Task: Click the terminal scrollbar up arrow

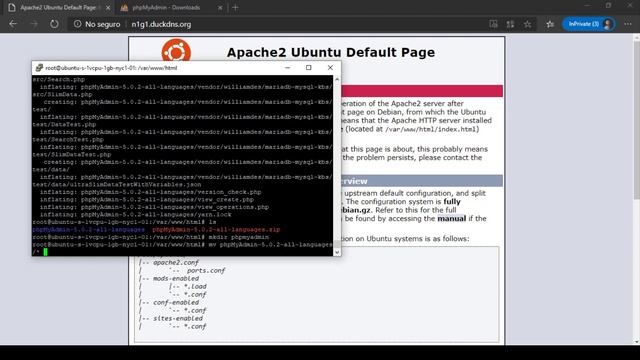Action: pyautogui.click(x=337, y=80)
